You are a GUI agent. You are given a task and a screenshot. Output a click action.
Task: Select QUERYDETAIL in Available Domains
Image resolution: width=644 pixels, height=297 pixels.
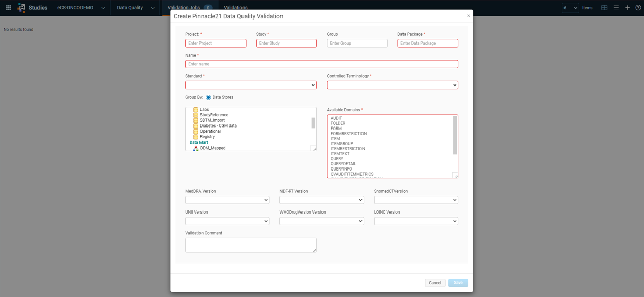point(343,164)
